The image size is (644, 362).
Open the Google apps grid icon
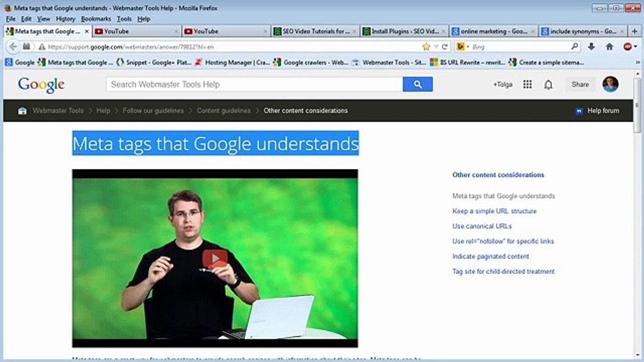pyautogui.click(x=527, y=84)
